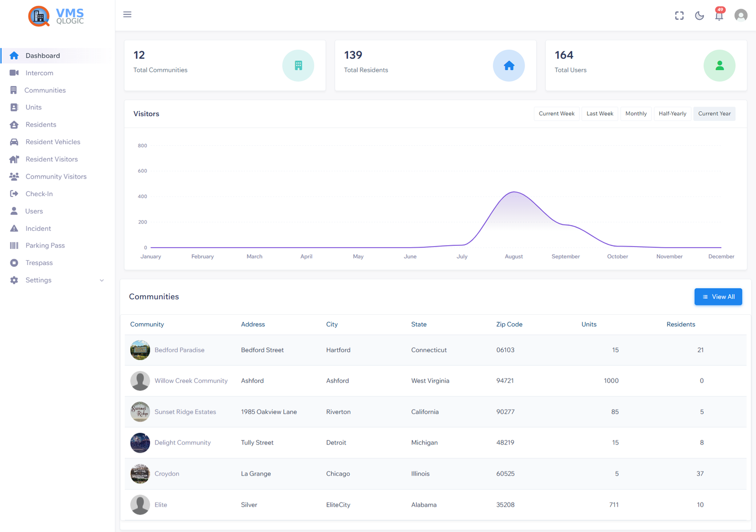
Task: Select the Resident Vehicles sidebar icon
Action: (15, 142)
